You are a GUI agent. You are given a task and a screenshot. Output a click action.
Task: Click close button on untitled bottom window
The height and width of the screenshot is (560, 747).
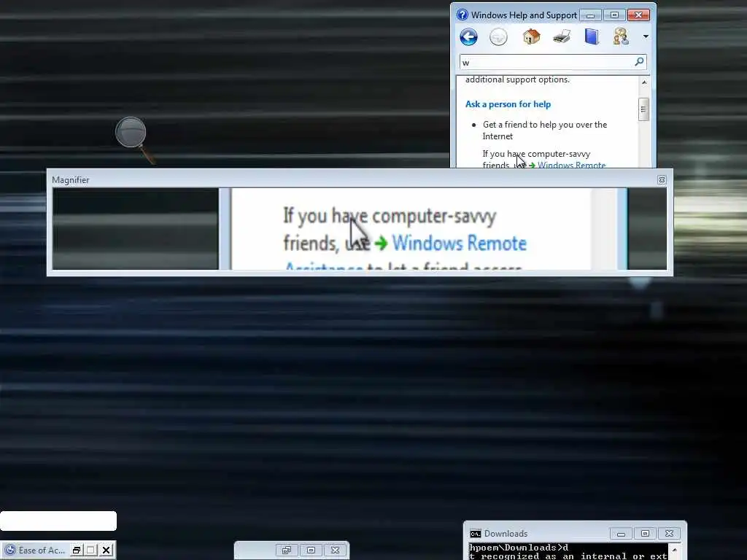pos(335,550)
